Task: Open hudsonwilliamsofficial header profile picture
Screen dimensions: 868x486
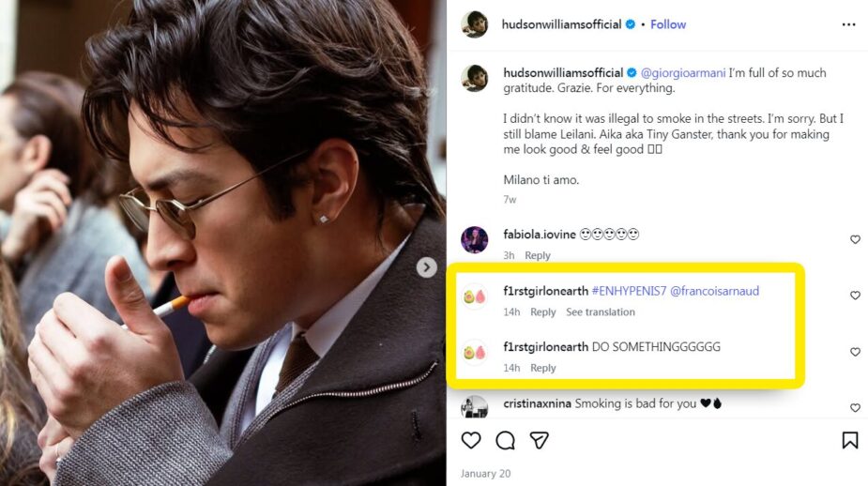Action: [475, 24]
